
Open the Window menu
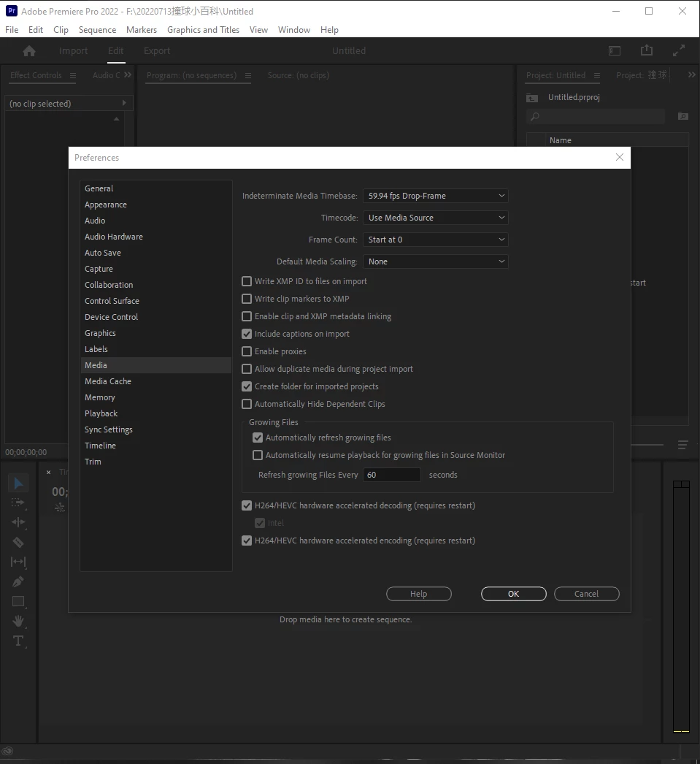294,30
